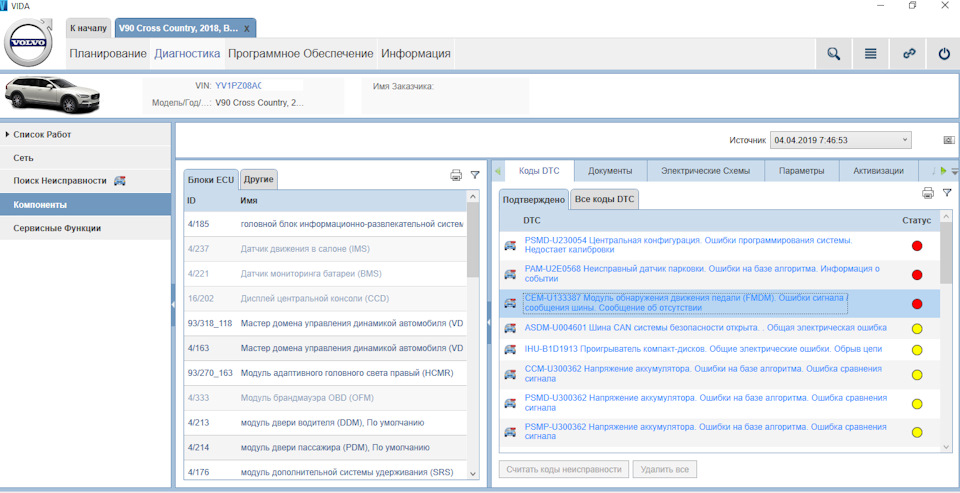
Task: Click the Volvo logo
Action: pyautogui.click(x=28, y=43)
